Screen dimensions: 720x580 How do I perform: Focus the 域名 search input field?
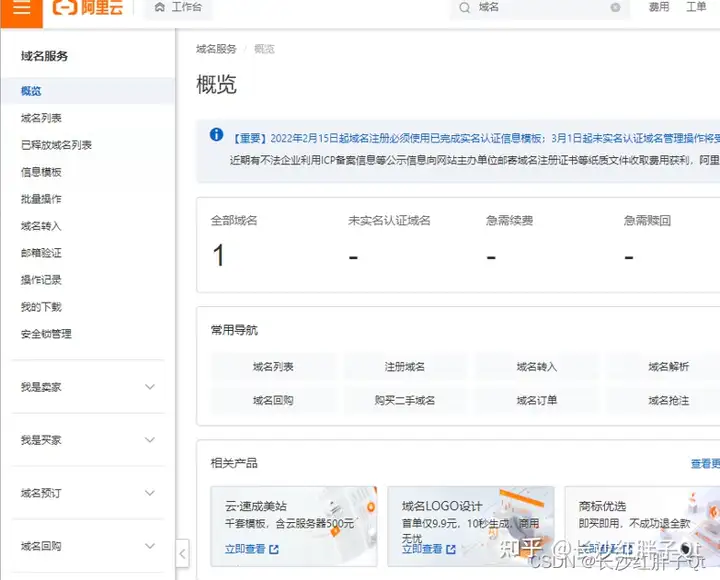point(540,7)
